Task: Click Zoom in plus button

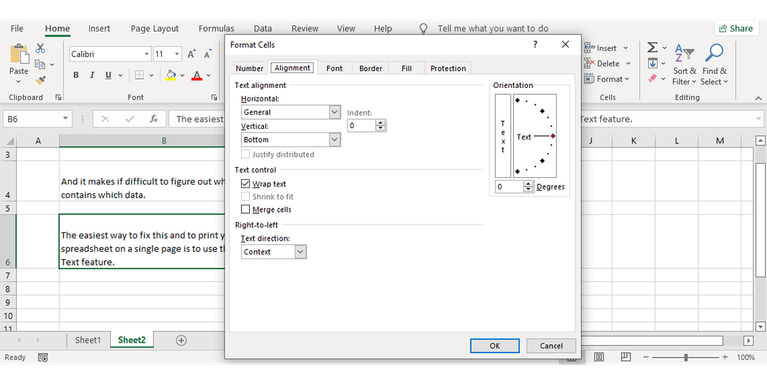Action: pos(725,358)
